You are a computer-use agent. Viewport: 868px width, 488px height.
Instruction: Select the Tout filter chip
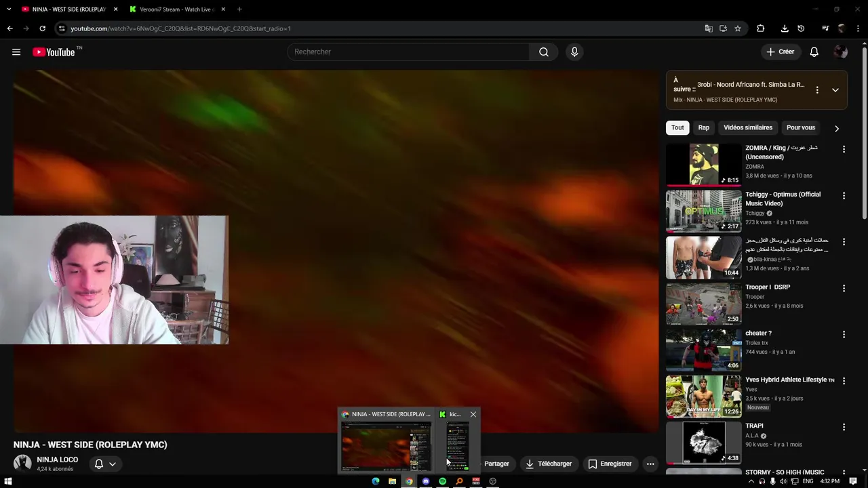(677, 127)
